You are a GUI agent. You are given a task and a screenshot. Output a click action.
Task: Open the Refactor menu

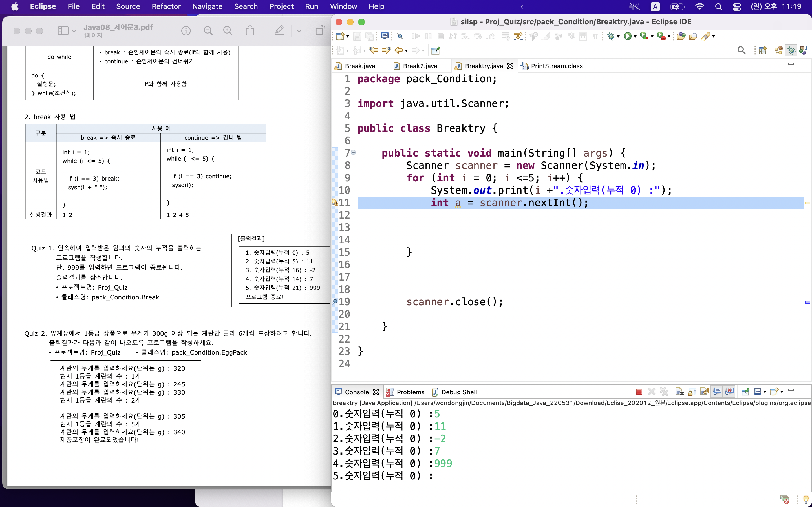166,6
